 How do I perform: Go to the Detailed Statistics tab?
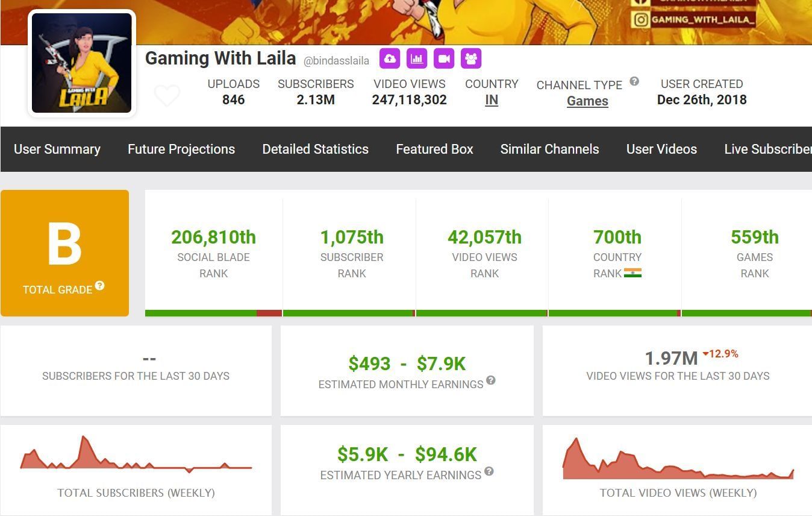pos(315,149)
